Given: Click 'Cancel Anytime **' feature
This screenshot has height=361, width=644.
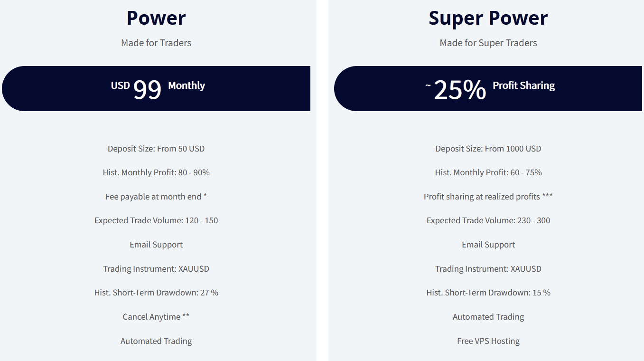Looking at the screenshot, I should [156, 317].
